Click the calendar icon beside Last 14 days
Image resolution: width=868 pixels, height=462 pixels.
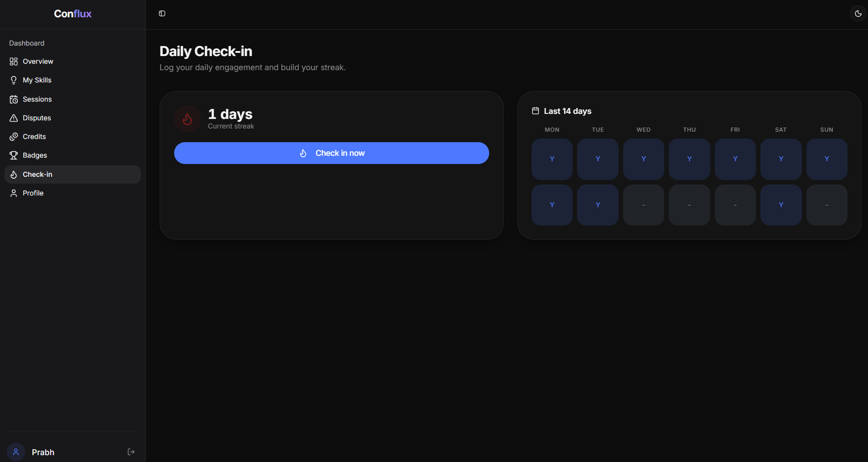(x=536, y=111)
